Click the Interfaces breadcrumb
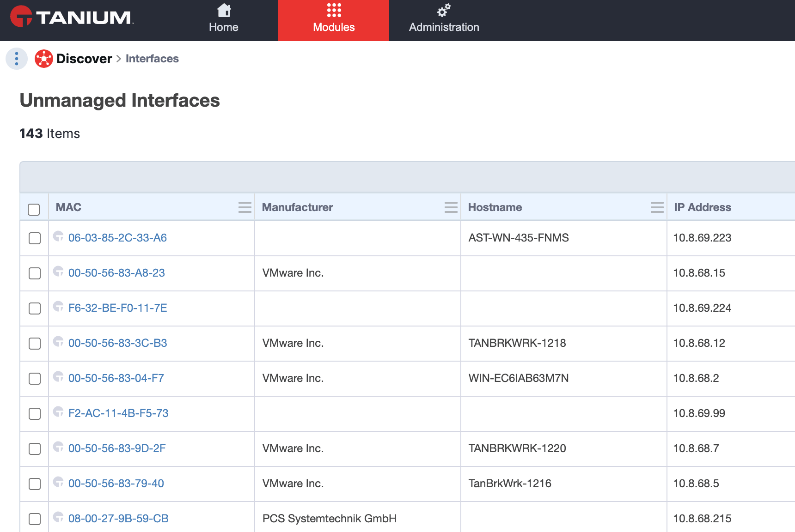Image resolution: width=795 pixels, height=532 pixels. pos(152,59)
